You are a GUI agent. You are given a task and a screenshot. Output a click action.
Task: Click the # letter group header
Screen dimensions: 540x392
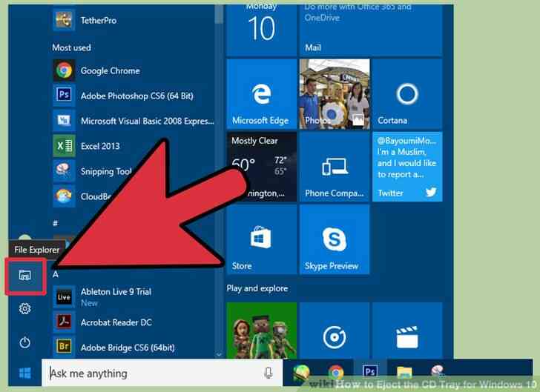pyautogui.click(x=56, y=223)
